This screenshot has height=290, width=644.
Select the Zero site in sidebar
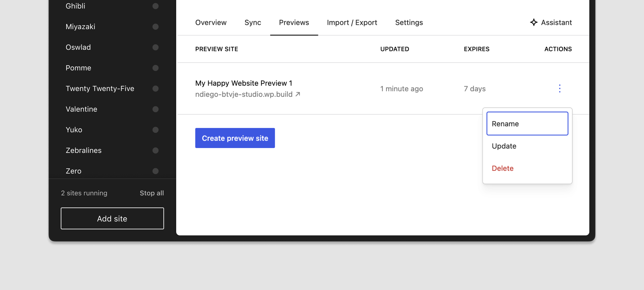point(74,171)
